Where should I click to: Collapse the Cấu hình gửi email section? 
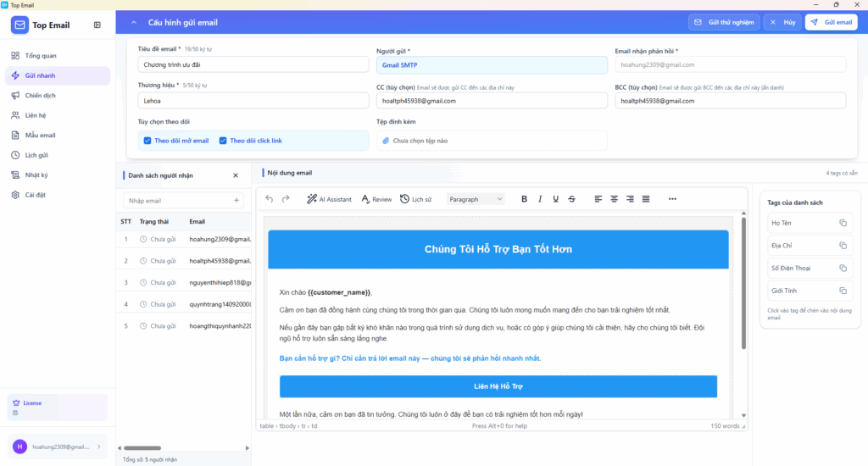pos(133,23)
